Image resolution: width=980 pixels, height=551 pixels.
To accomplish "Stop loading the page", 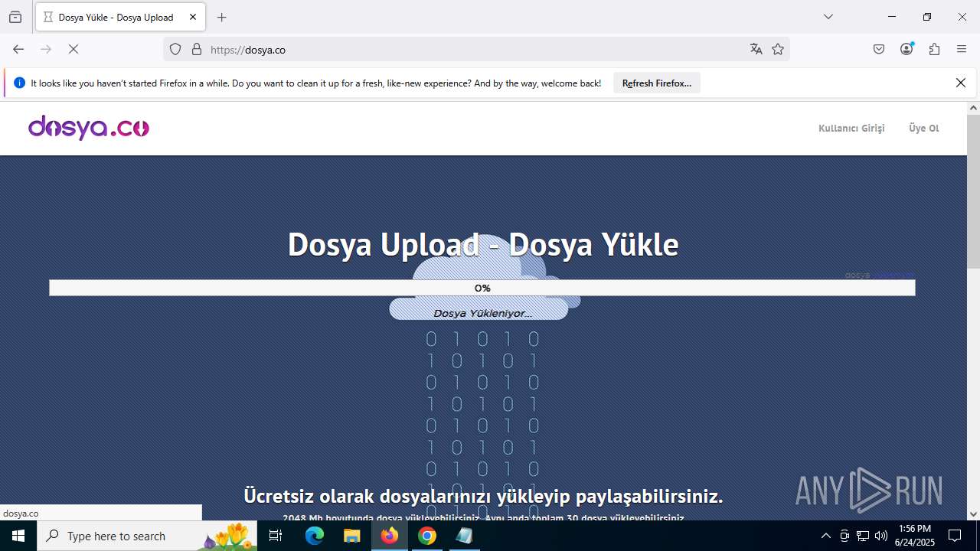I will [x=73, y=49].
